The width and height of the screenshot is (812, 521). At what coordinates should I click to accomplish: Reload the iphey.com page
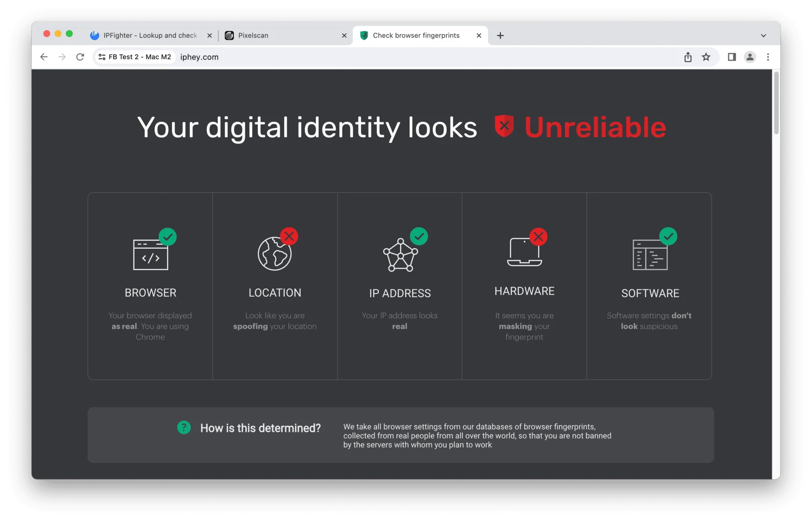click(80, 57)
